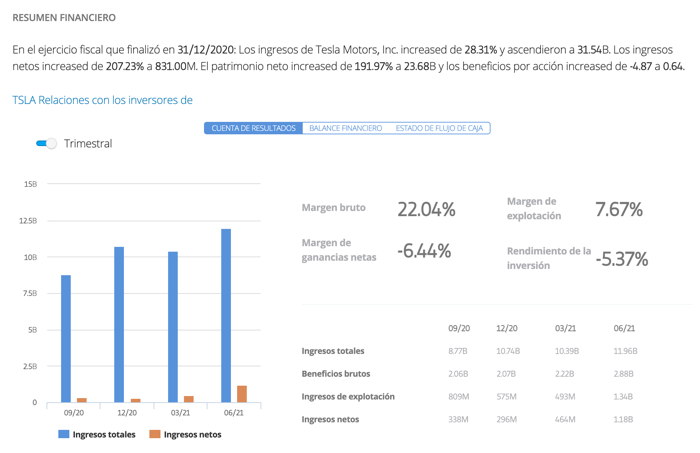Click the Margen bruto value 22.04%
This screenshot has height=453, width=700.
click(426, 209)
